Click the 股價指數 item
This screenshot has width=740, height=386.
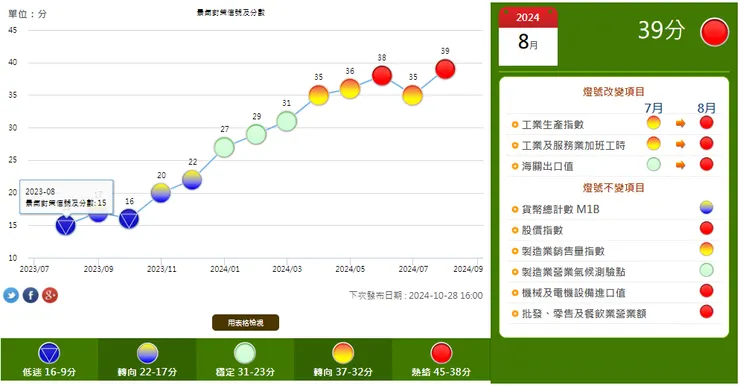pyautogui.click(x=542, y=230)
